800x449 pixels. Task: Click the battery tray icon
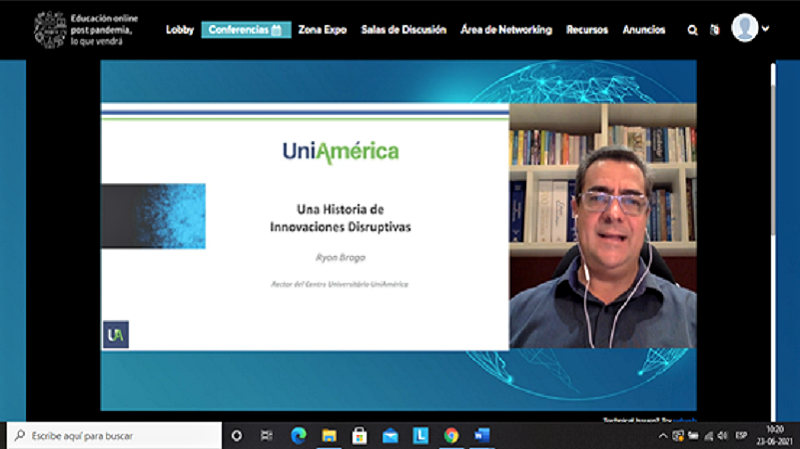tap(693, 436)
